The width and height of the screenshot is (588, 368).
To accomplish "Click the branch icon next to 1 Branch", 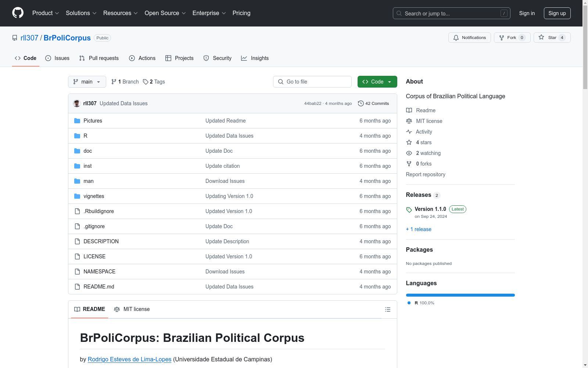I will (114, 82).
